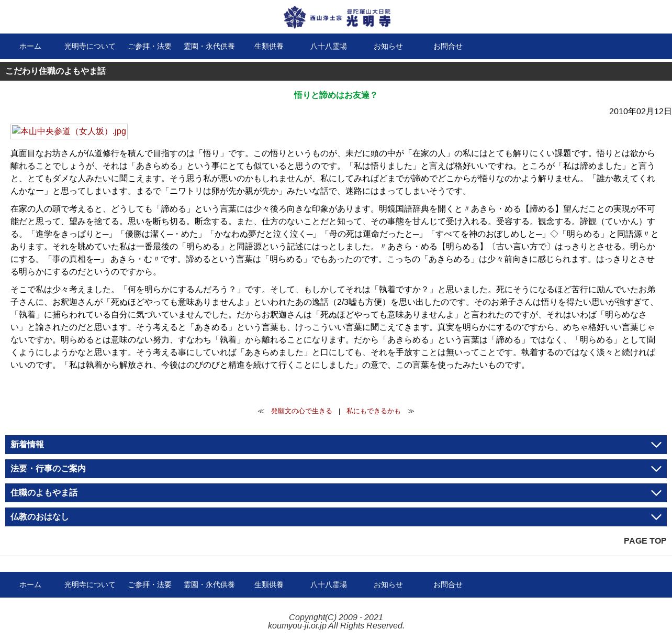672x640 pixels.
Task: Click the 光明寺 temple logo at top
Action: 337,17
